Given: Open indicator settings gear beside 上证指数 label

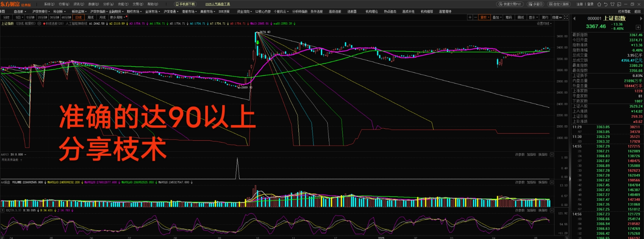Looking at the screenshot, I should 39,23.
